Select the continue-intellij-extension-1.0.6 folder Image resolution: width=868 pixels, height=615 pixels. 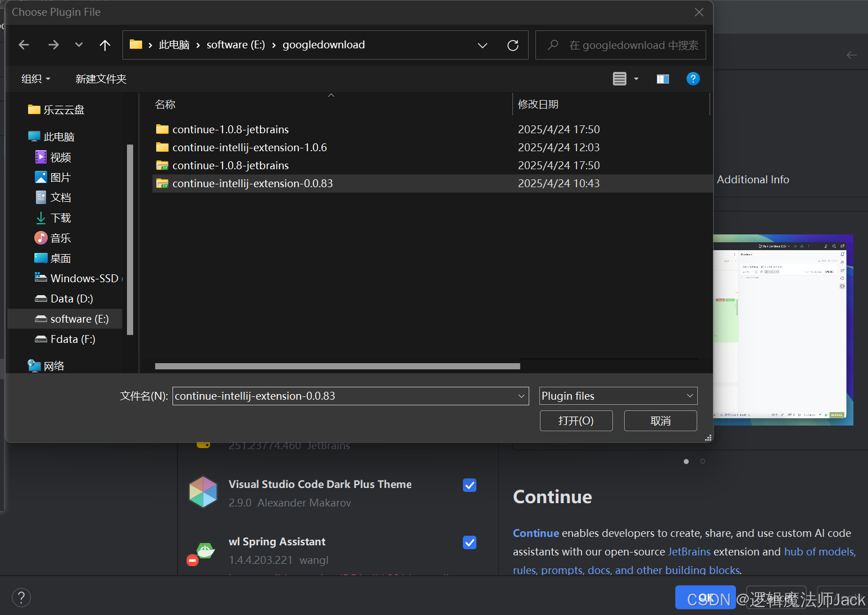[x=249, y=147]
